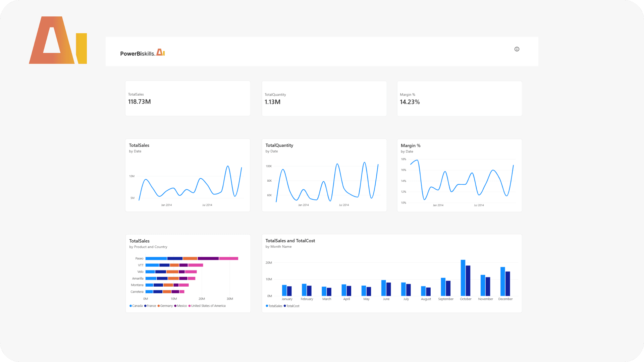The image size is (644, 362).
Task: Click the 18% axis label in Margin chart
Action: (403, 159)
